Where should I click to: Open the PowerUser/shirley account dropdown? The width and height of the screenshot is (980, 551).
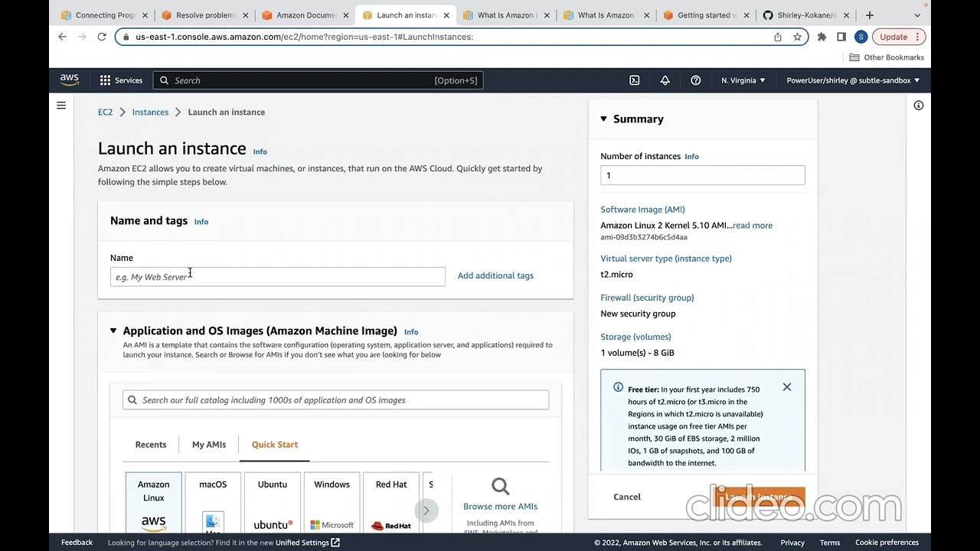853,80
